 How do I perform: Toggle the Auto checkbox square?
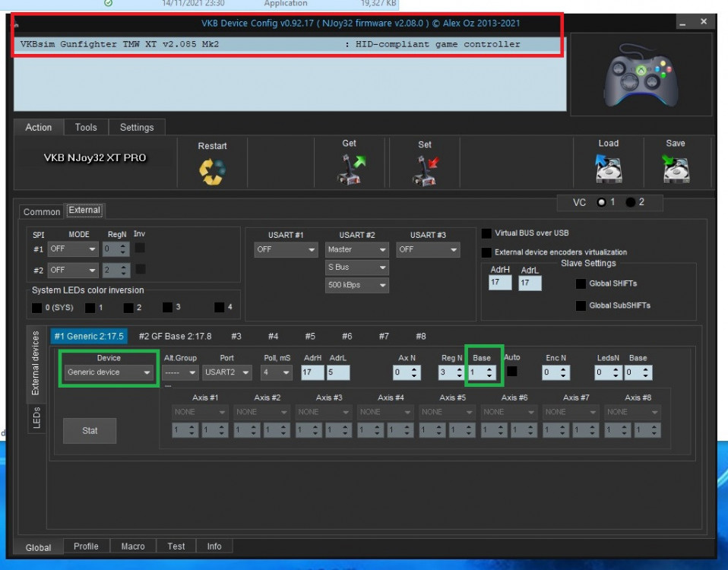coord(512,372)
